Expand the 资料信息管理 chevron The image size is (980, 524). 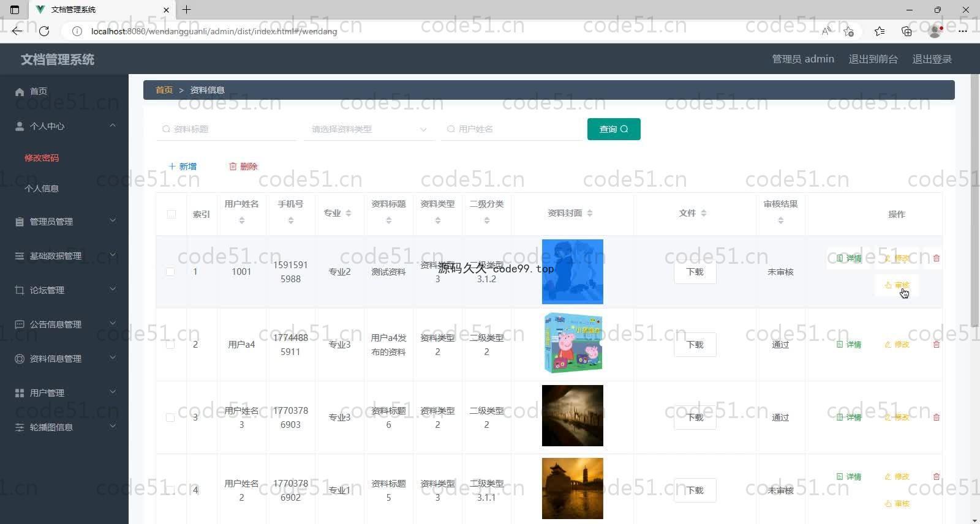pyautogui.click(x=113, y=358)
